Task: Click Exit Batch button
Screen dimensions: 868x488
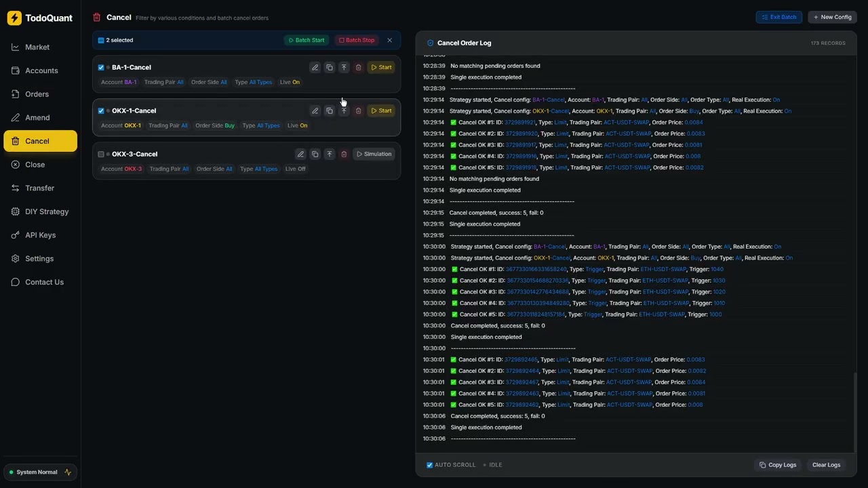Action: tap(779, 18)
